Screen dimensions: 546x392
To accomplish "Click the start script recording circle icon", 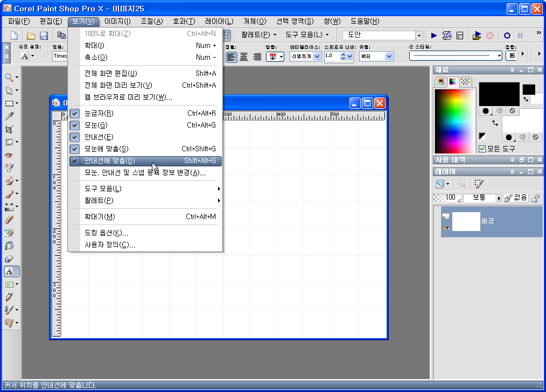I will click(x=507, y=35).
